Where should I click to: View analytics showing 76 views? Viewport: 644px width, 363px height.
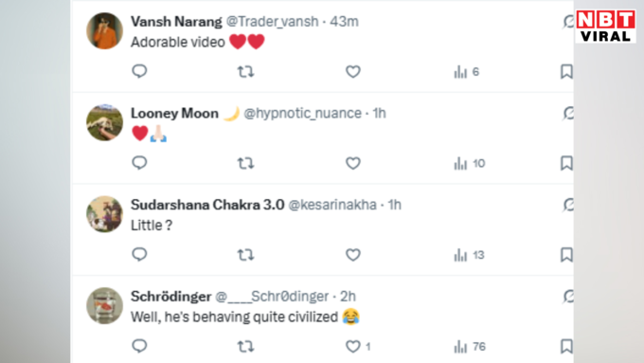tap(470, 347)
